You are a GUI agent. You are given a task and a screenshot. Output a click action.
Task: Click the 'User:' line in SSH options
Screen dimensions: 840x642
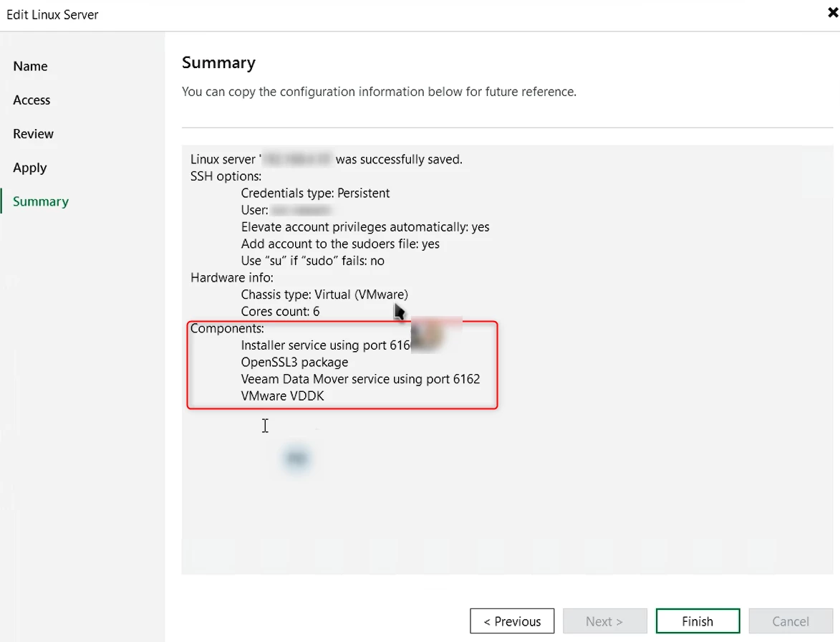[285, 210]
